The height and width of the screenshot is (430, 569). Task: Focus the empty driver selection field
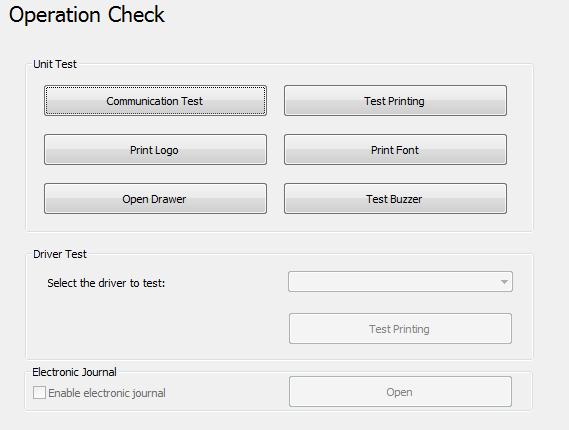[393, 282]
